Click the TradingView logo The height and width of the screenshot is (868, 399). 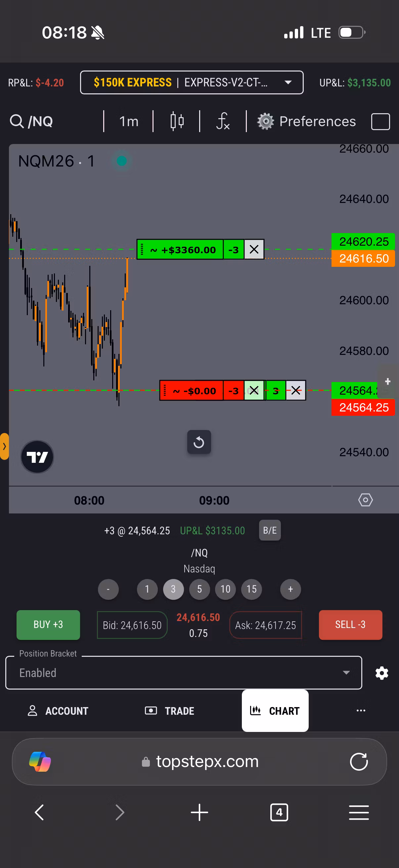pos(37,457)
